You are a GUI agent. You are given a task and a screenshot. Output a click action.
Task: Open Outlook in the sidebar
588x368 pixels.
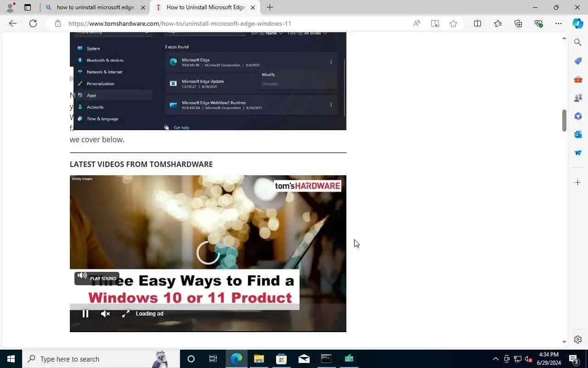pos(578,134)
